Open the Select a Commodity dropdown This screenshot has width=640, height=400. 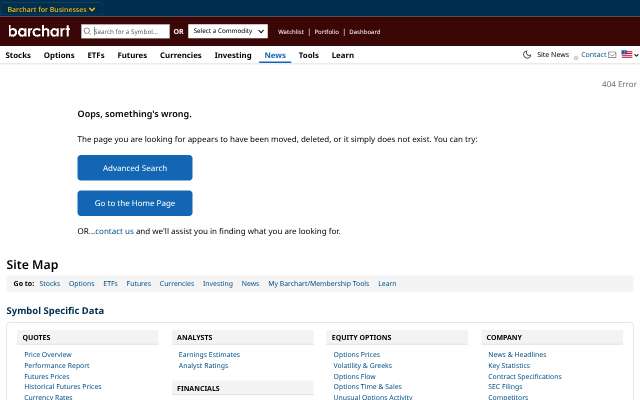click(x=228, y=31)
